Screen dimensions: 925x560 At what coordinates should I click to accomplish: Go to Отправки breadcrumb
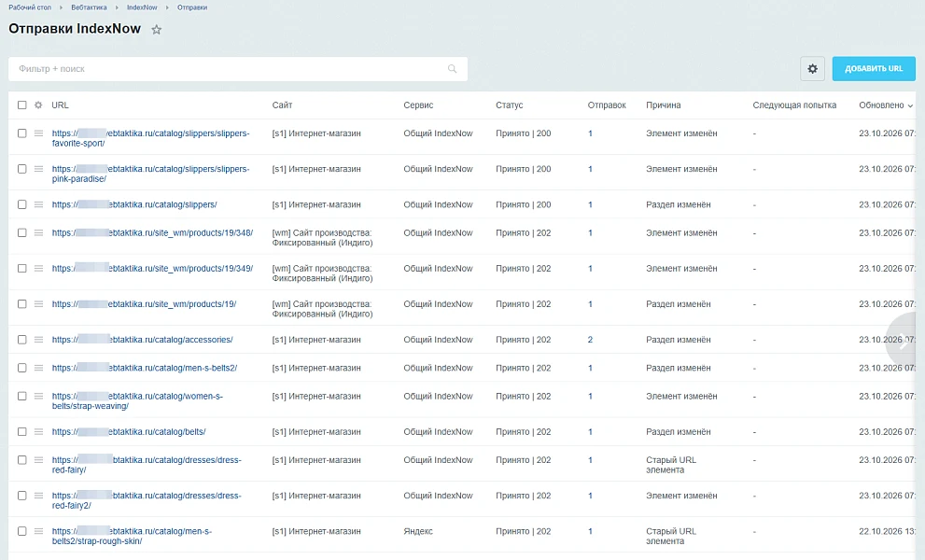192,7
